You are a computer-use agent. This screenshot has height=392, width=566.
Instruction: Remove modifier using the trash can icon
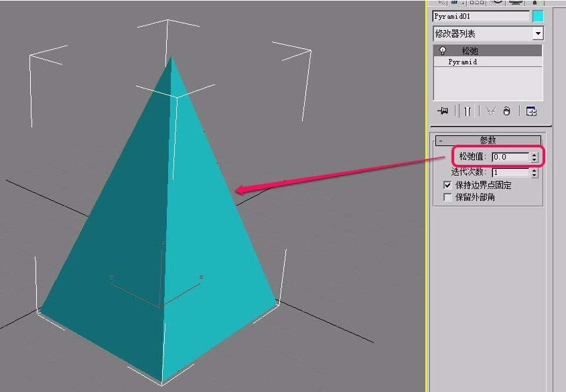tap(507, 111)
